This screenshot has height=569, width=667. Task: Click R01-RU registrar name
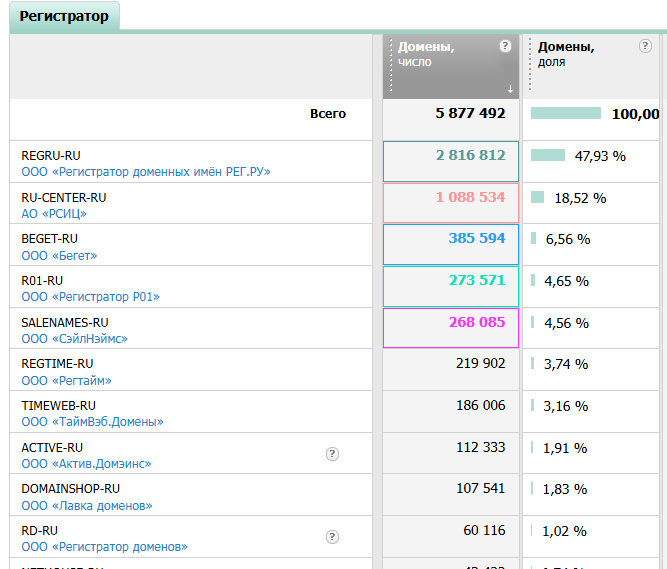pyautogui.click(x=42, y=281)
